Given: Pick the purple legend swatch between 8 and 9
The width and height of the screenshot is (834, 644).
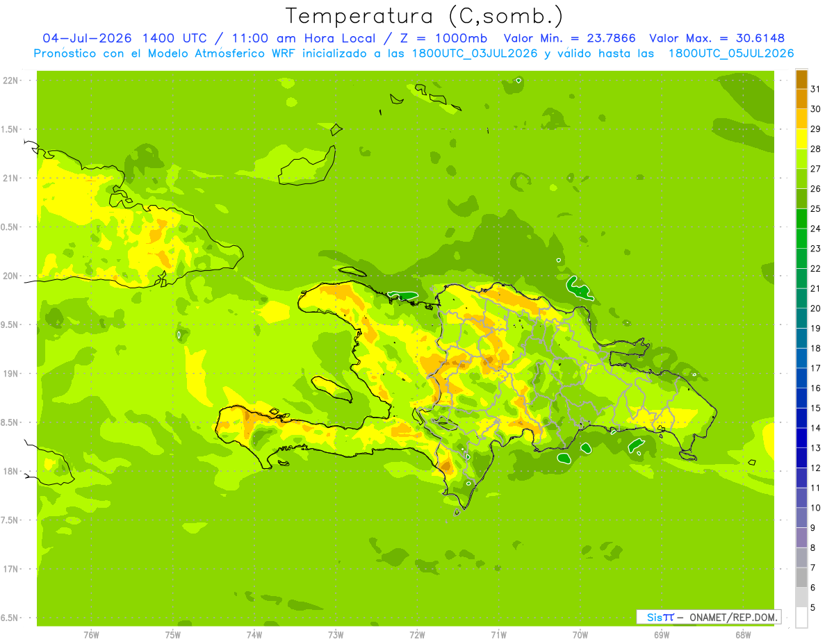Looking at the screenshot, I should pyautogui.click(x=801, y=538).
